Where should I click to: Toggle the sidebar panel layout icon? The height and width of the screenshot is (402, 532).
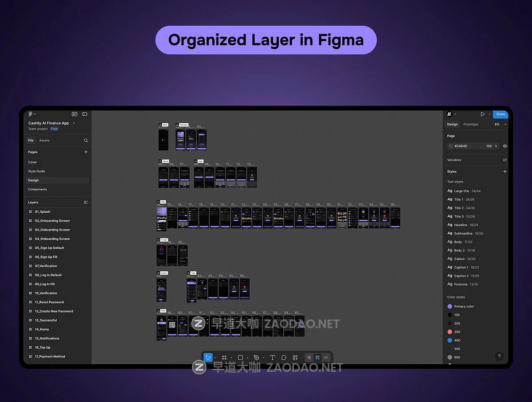pyautogui.click(x=85, y=114)
